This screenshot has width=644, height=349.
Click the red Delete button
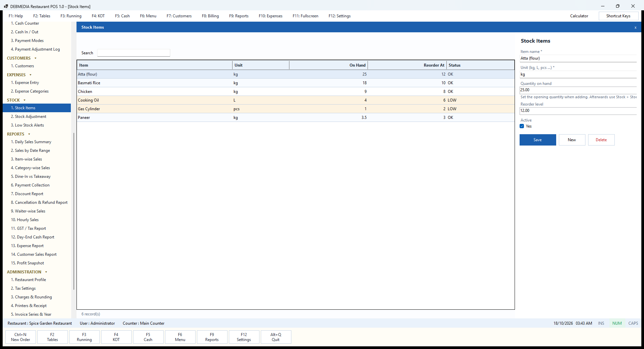pyautogui.click(x=601, y=140)
